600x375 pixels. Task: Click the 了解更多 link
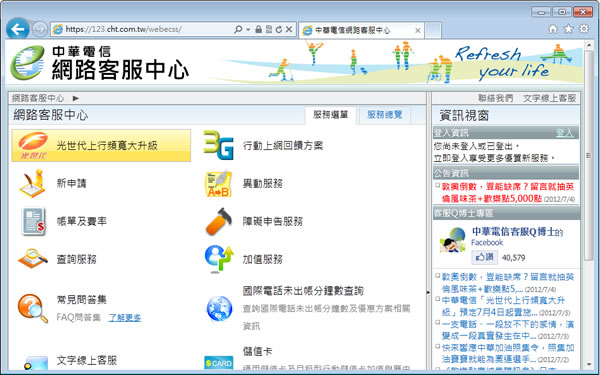pos(125,318)
